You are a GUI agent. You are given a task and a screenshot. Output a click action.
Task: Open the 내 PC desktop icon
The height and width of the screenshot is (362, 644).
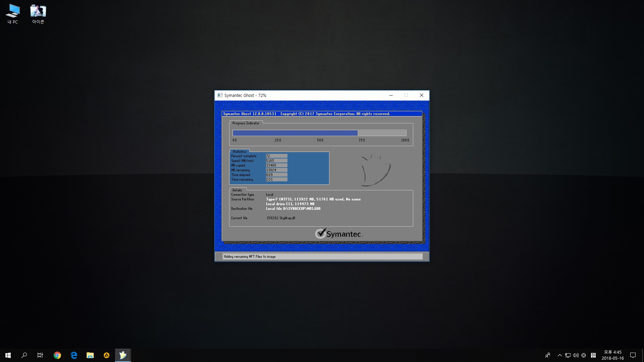pyautogui.click(x=13, y=14)
